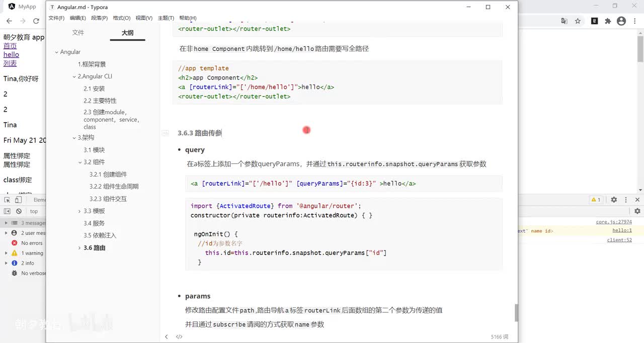The height and width of the screenshot is (343, 644).
Task: Open the 编辑(E) menu
Action: click(x=78, y=18)
